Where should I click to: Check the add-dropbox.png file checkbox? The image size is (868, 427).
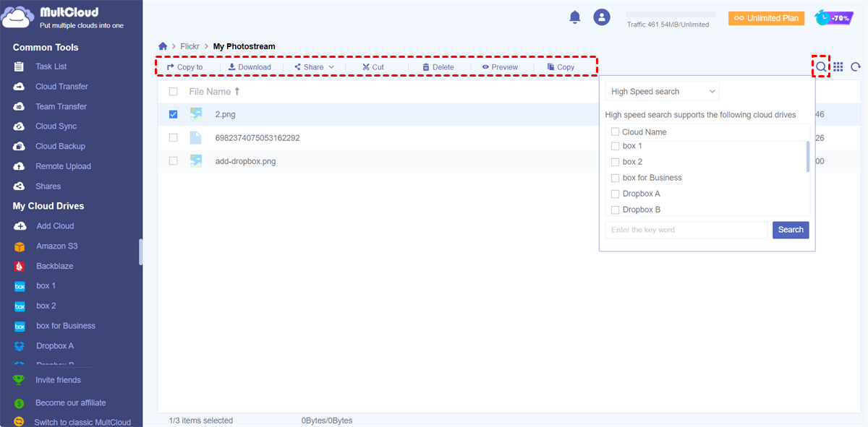173,161
